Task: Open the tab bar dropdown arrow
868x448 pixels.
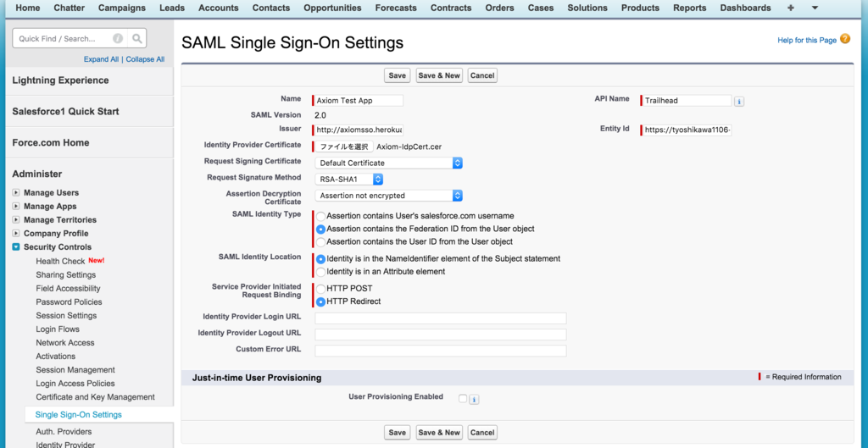Action: [x=815, y=8]
